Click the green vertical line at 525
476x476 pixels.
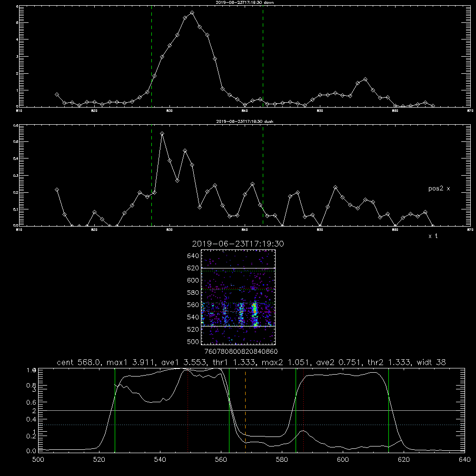click(x=115, y=410)
